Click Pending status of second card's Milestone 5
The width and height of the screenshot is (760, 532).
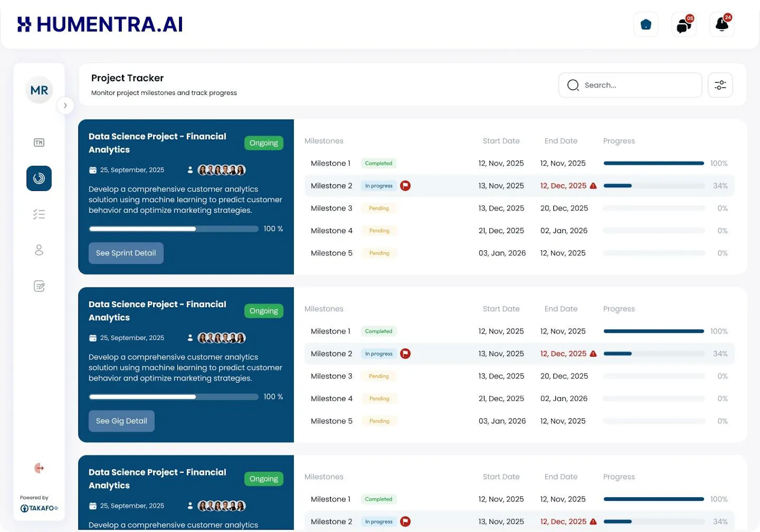pos(379,421)
